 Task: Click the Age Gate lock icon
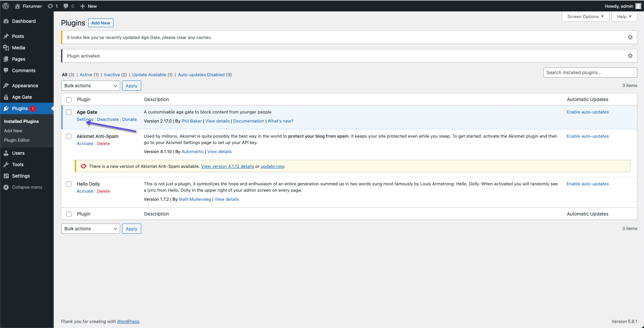pos(6,97)
